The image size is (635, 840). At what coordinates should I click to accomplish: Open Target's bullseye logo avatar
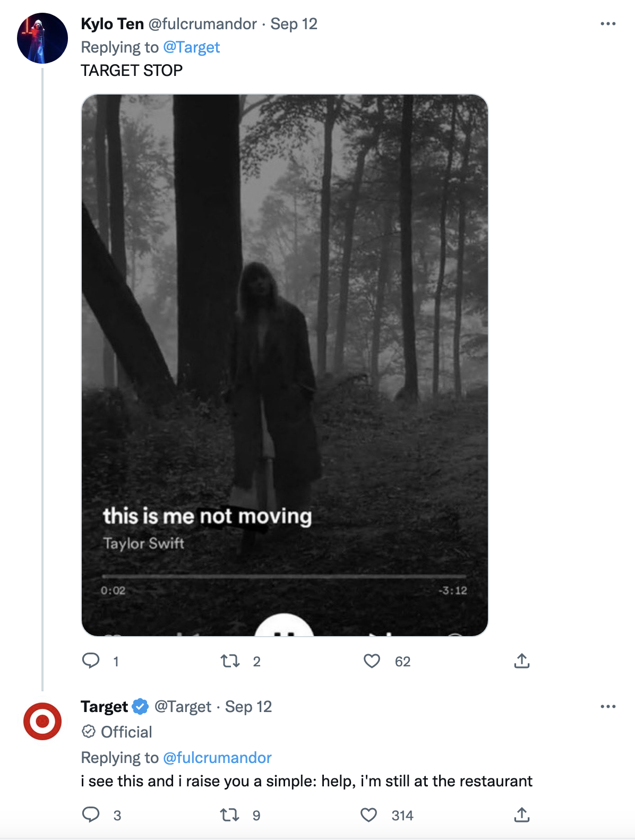click(42, 721)
